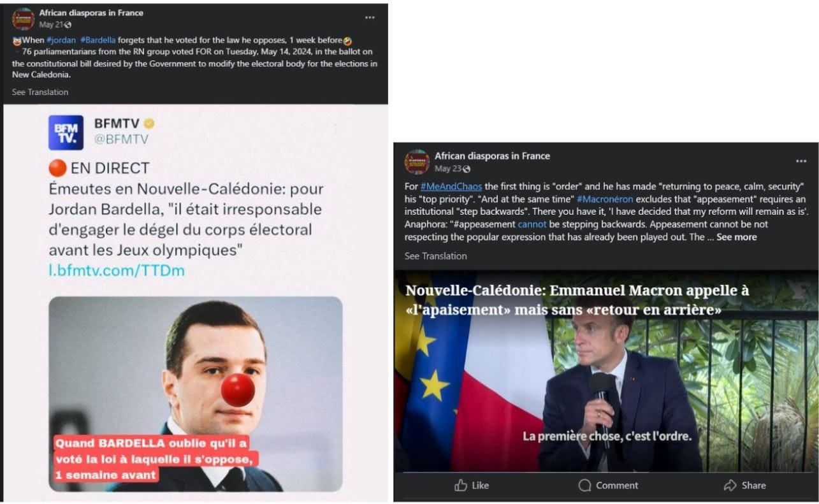Like the Macron post
The height and width of the screenshot is (504, 819).
[472, 486]
